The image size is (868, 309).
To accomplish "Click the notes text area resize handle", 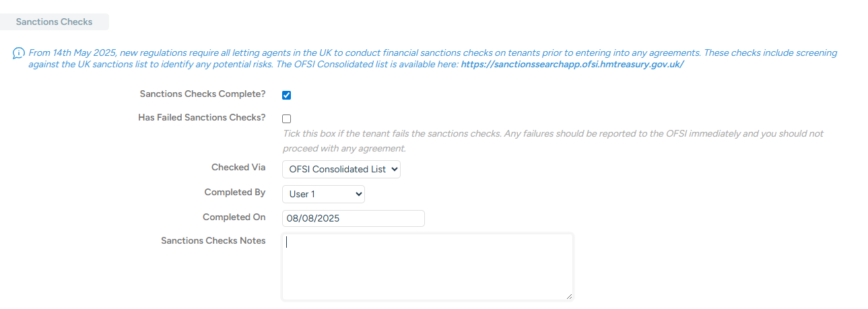I will click(569, 296).
